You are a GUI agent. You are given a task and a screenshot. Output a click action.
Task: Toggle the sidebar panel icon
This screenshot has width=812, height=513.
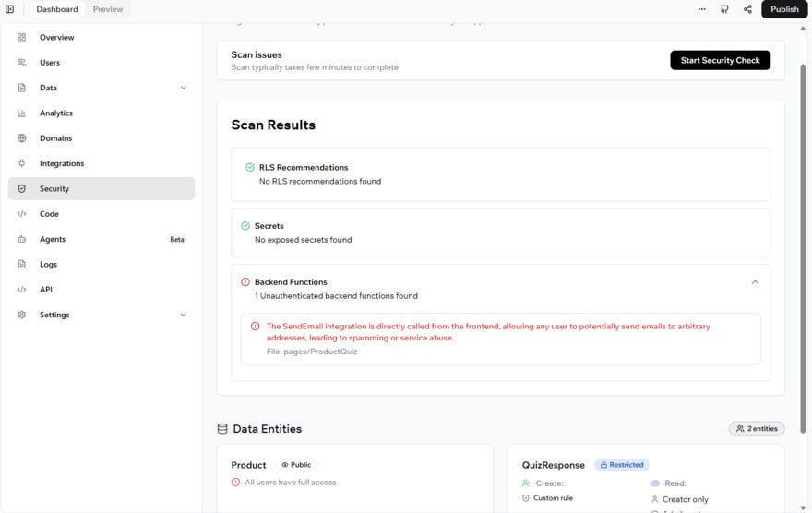[x=10, y=9]
